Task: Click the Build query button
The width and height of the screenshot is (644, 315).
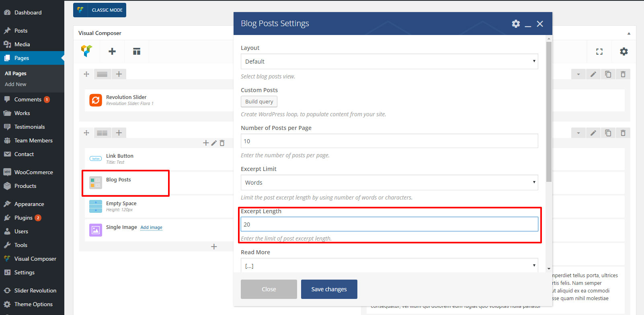Action: (259, 101)
